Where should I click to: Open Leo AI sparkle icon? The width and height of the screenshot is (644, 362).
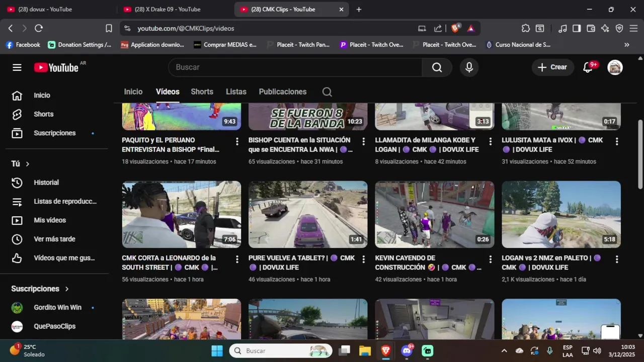tap(605, 29)
